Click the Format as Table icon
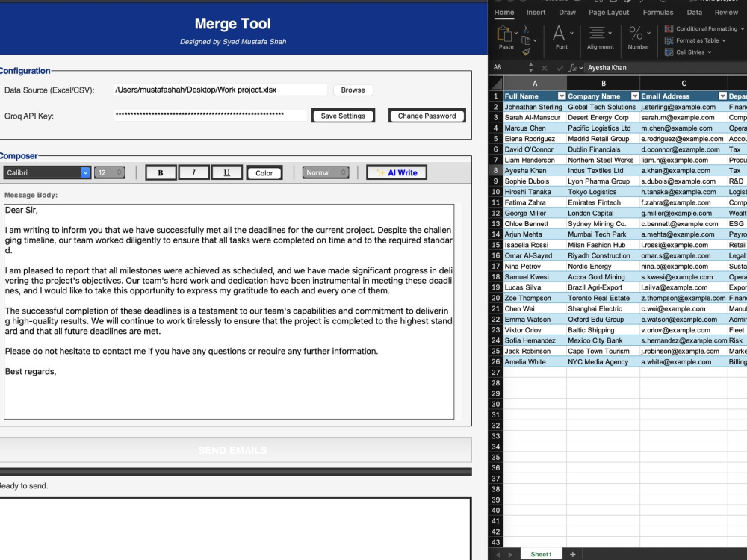 coord(669,40)
